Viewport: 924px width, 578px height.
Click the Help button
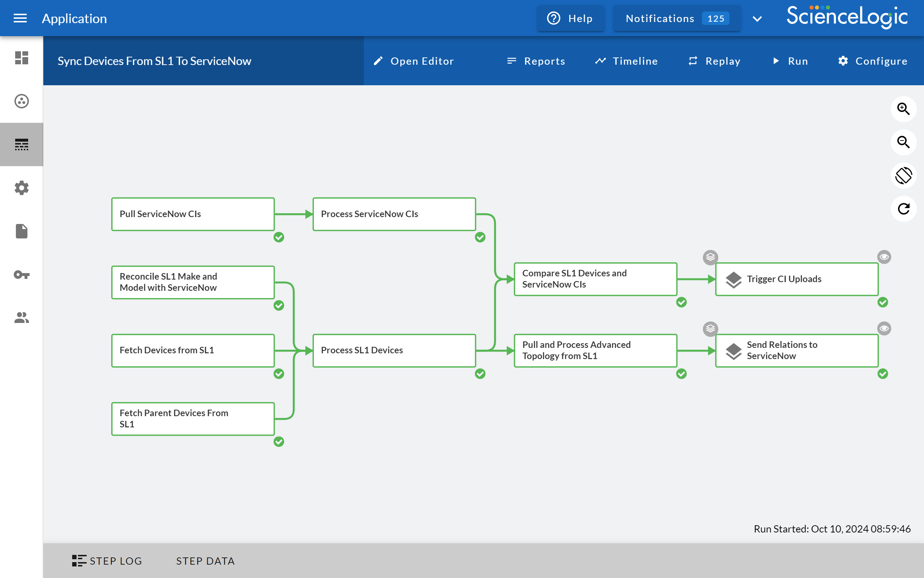tap(570, 18)
